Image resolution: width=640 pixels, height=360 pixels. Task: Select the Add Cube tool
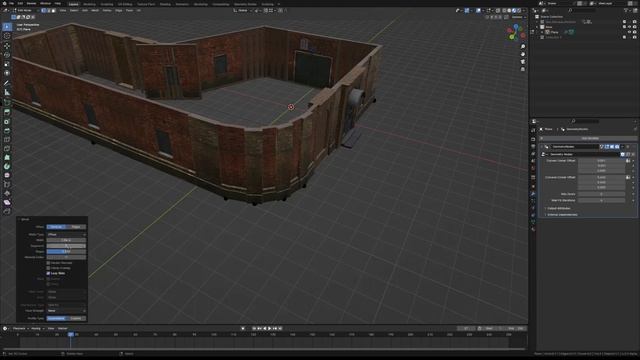pyautogui.click(x=7, y=102)
